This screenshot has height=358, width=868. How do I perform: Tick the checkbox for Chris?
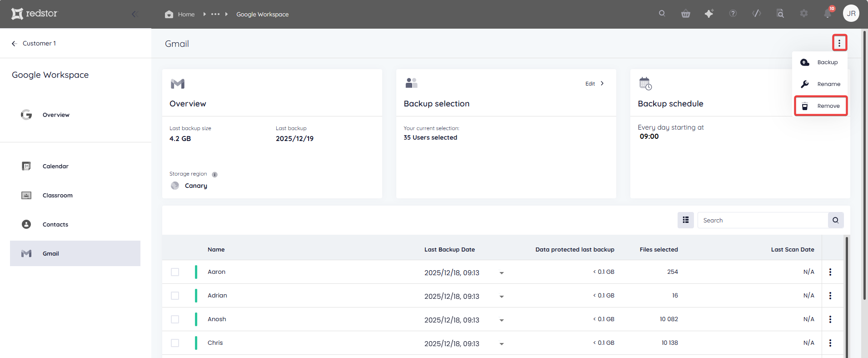click(x=175, y=343)
